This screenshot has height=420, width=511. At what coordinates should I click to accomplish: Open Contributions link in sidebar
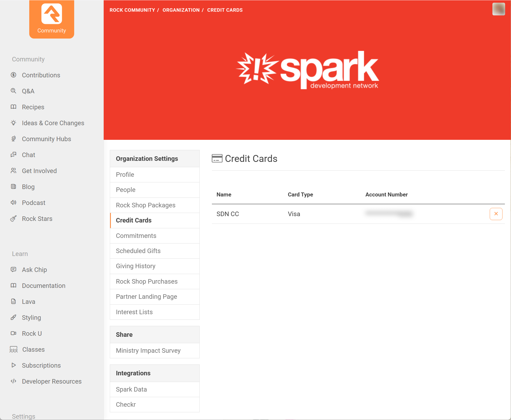tap(41, 75)
